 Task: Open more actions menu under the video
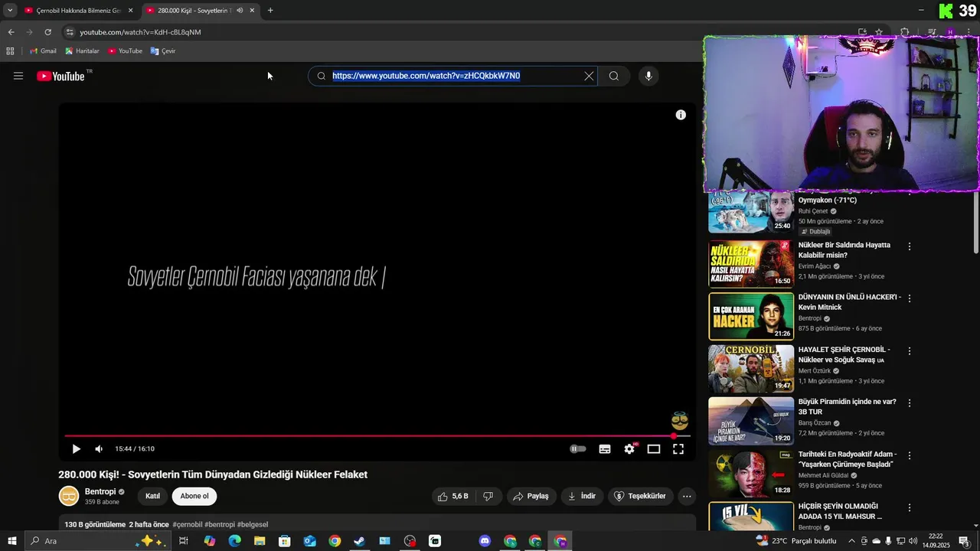[687, 496]
